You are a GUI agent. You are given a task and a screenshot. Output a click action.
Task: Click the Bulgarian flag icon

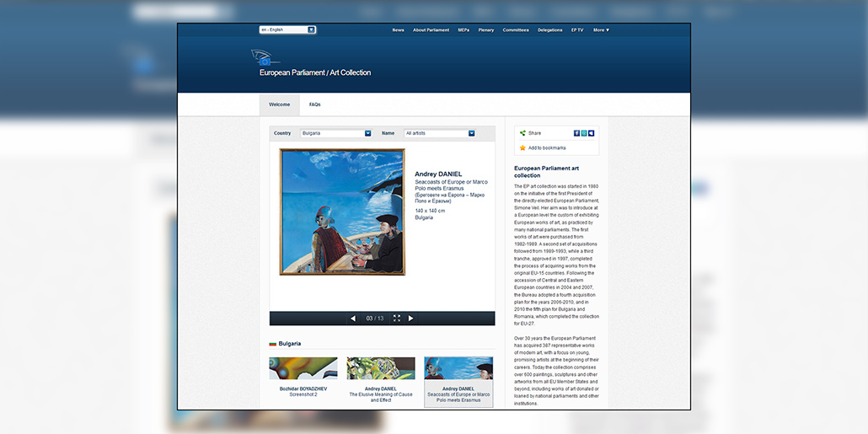(272, 344)
